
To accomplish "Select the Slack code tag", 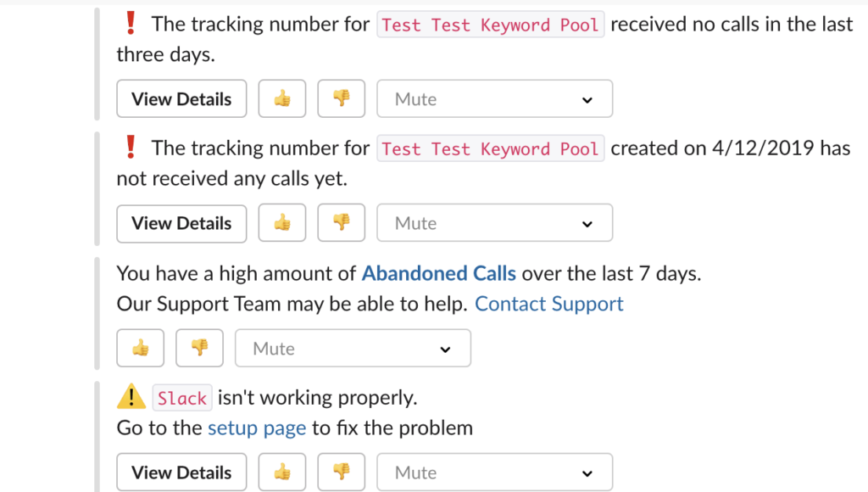I will (182, 398).
